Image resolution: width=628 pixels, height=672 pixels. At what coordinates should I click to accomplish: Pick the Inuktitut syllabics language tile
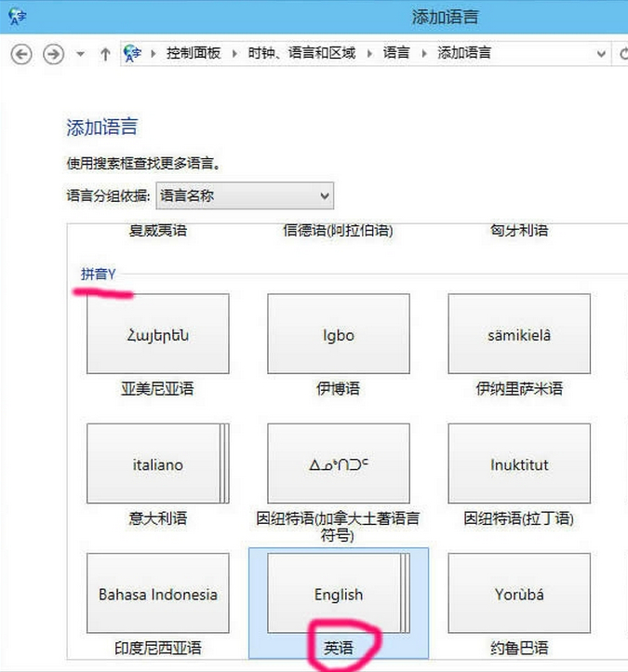pyautogui.click(x=338, y=464)
